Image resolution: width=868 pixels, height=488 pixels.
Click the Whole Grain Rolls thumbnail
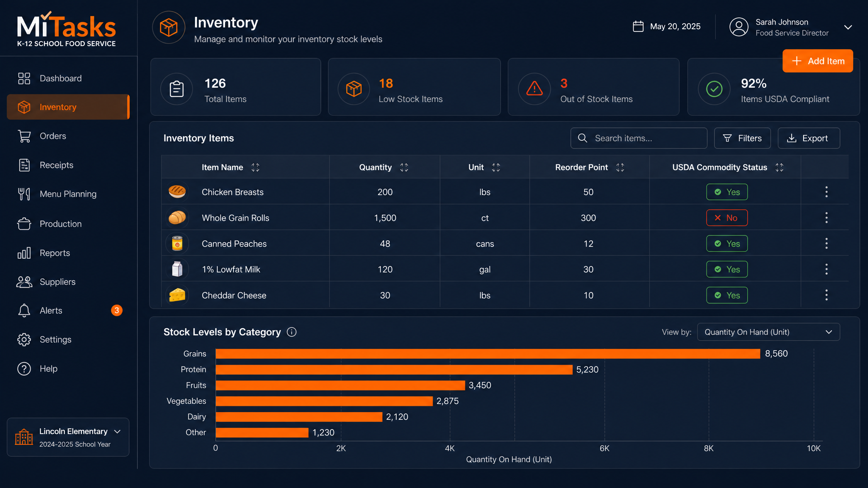pyautogui.click(x=177, y=218)
